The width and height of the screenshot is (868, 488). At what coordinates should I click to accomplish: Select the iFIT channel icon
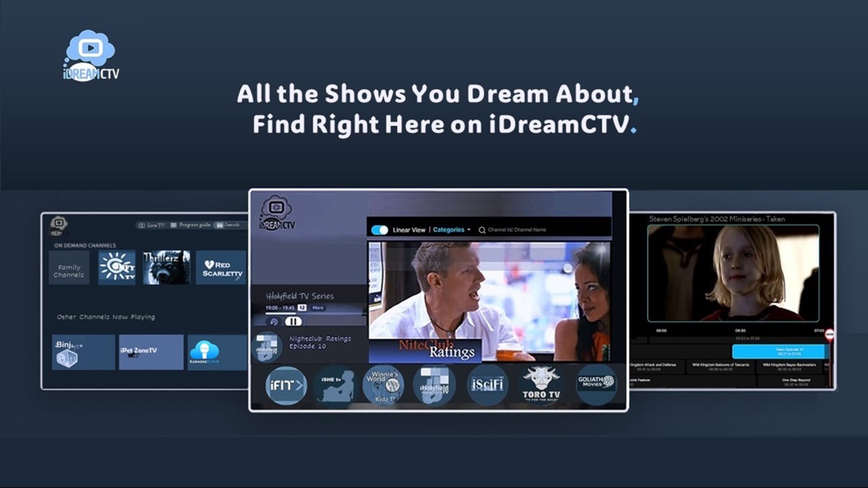click(x=285, y=384)
